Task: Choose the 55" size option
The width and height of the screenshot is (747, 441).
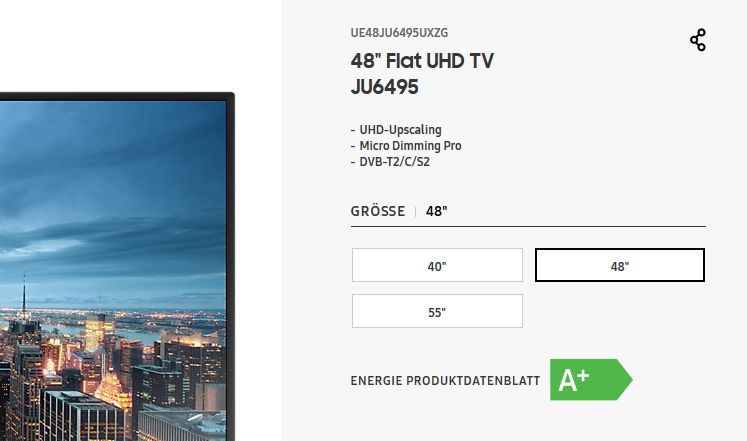Action: [x=437, y=311]
